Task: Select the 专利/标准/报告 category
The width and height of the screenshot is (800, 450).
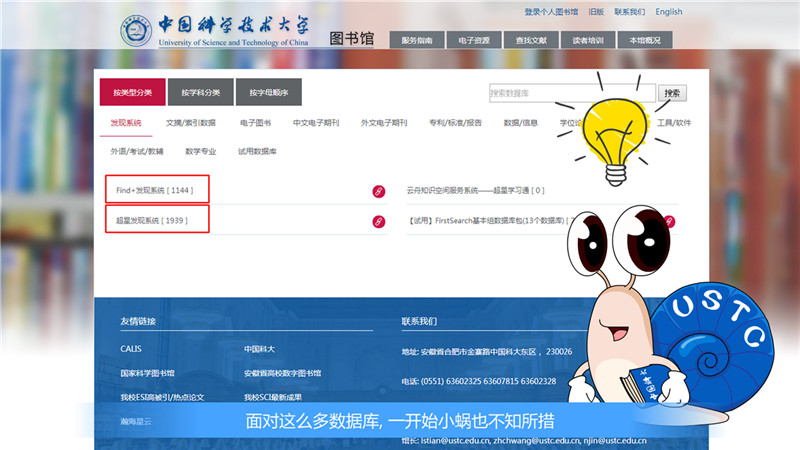Action: point(456,123)
